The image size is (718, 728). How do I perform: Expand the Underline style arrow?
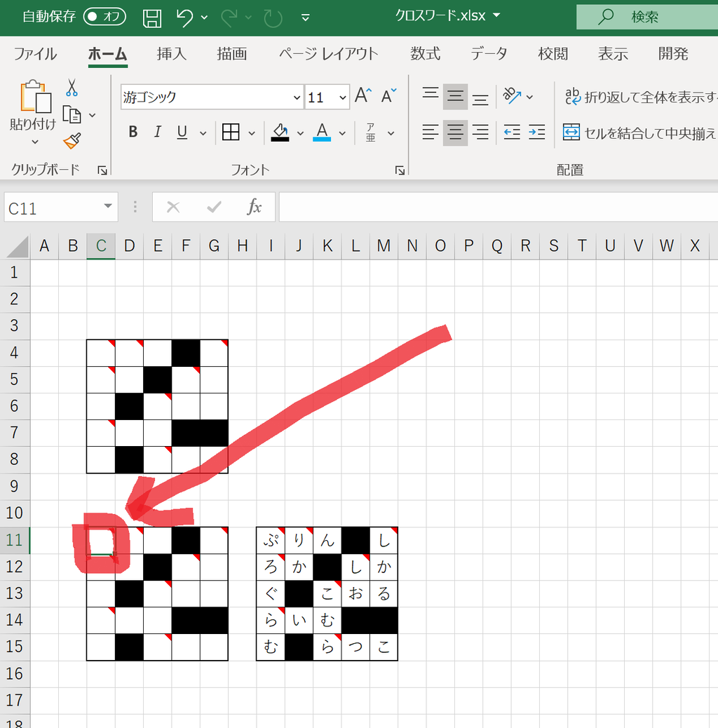pos(203,133)
